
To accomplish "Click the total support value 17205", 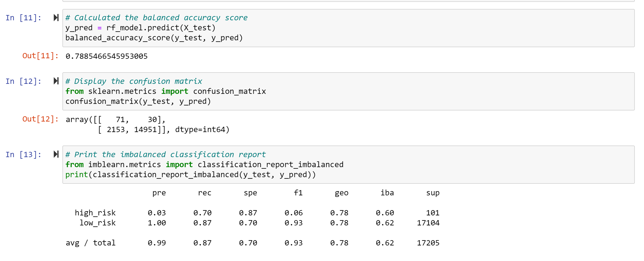I will (428, 243).
